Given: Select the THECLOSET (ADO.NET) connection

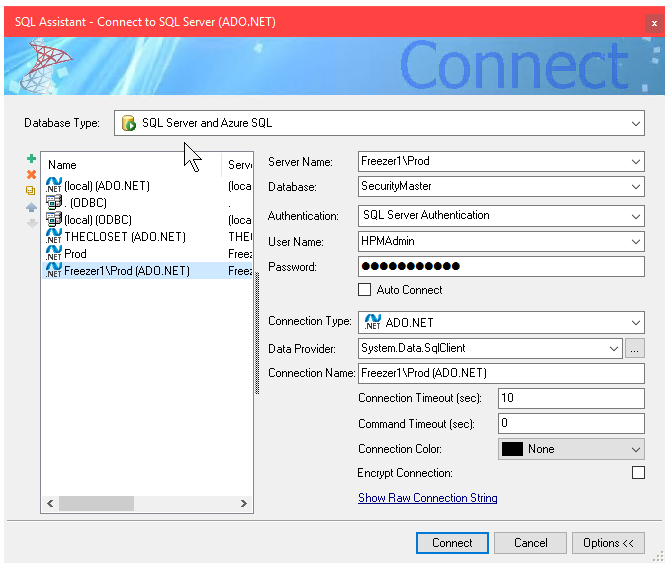Looking at the screenshot, I should tap(147, 237).
